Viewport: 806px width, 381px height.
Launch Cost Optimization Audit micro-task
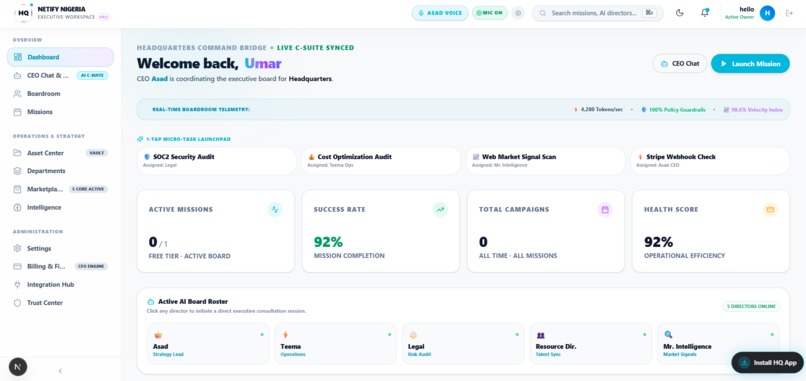(x=381, y=160)
